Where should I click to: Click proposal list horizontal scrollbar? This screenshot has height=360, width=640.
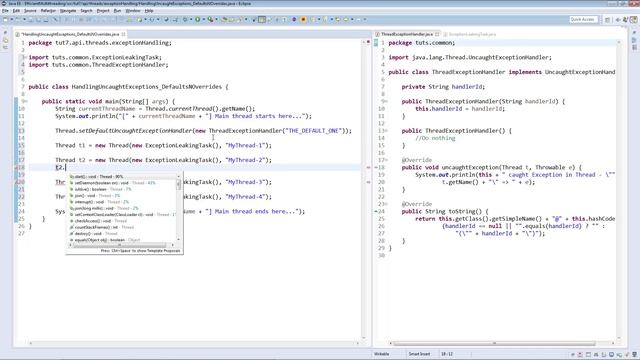click(121, 245)
